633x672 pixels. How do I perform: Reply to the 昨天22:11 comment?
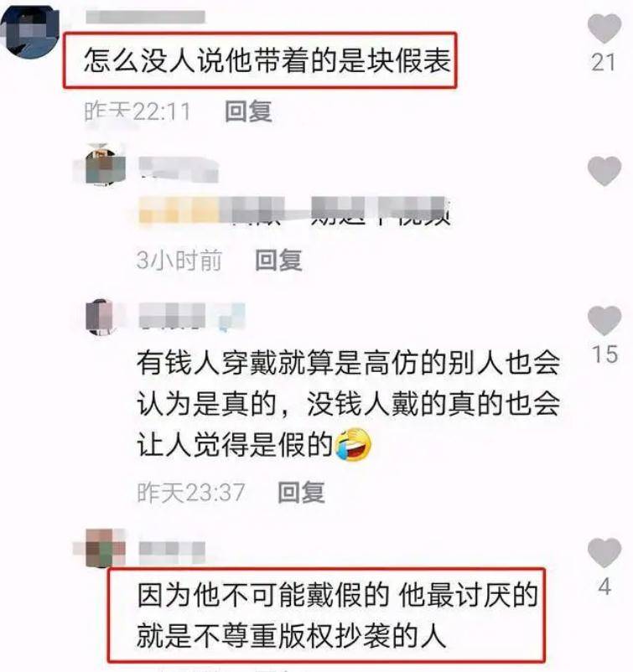(248, 111)
